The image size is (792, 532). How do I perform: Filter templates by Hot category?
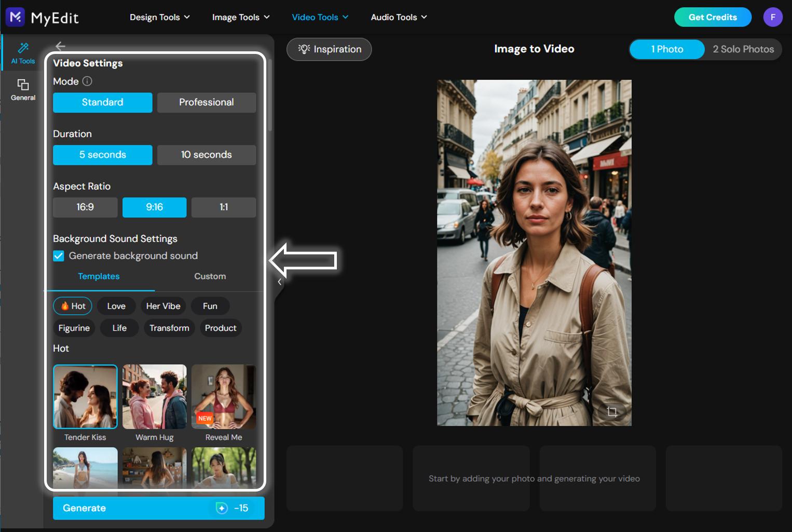[73, 306]
